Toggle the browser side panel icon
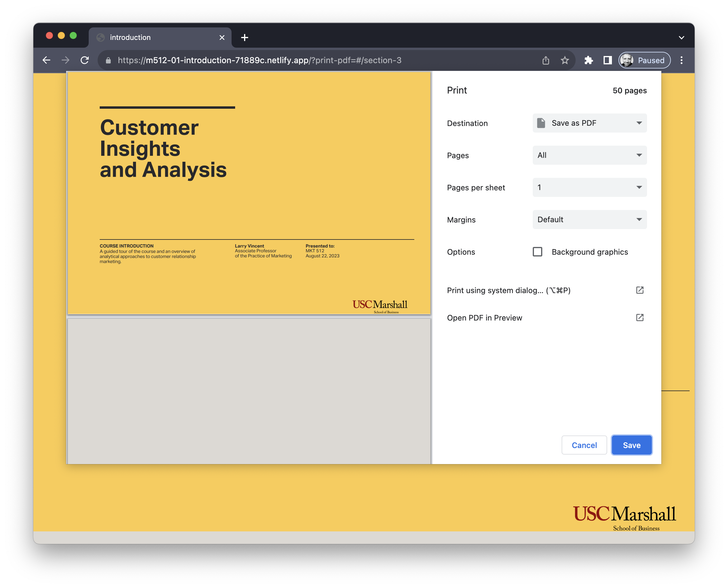Viewport: 728px width, 588px height. pyautogui.click(x=607, y=60)
